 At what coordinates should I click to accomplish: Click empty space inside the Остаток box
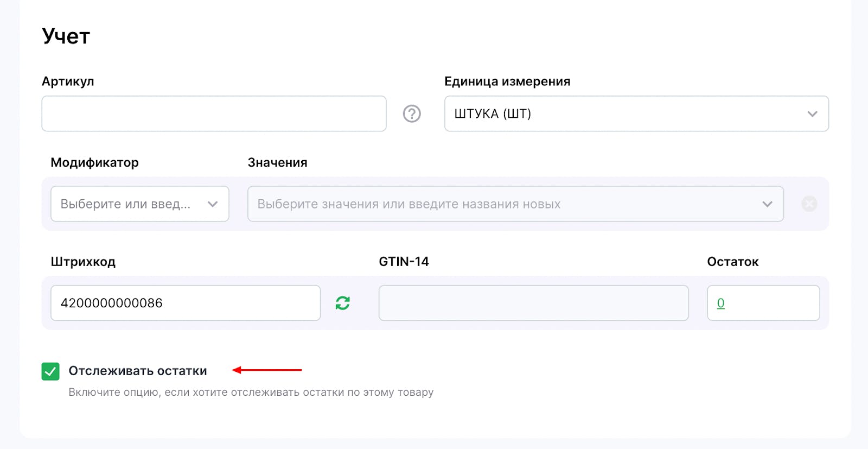(776, 303)
